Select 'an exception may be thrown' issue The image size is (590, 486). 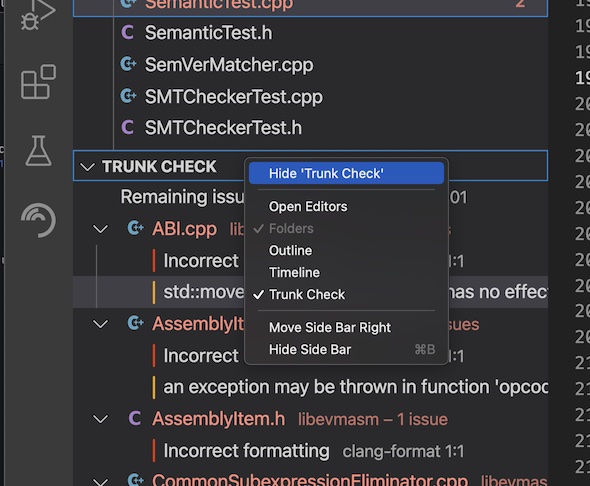(310, 387)
